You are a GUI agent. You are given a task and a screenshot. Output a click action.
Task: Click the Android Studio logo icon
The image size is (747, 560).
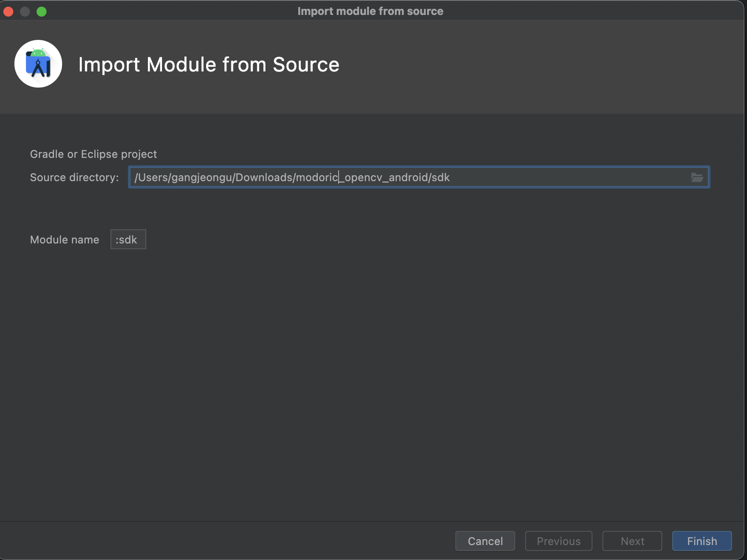(38, 64)
